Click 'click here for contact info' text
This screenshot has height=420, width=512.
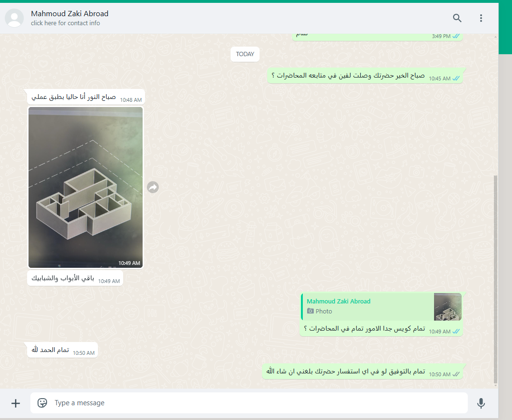pos(65,23)
